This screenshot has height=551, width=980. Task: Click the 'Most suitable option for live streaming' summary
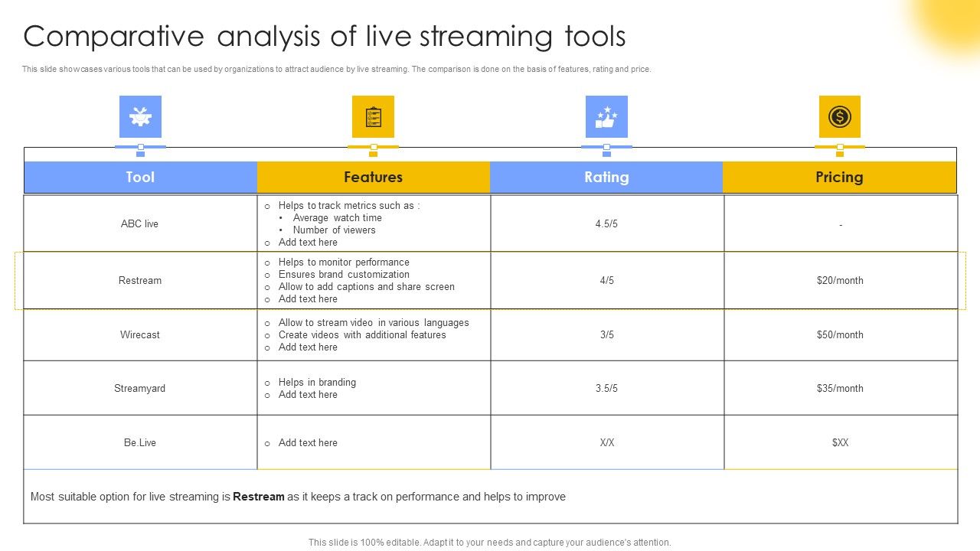tap(298, 497)
